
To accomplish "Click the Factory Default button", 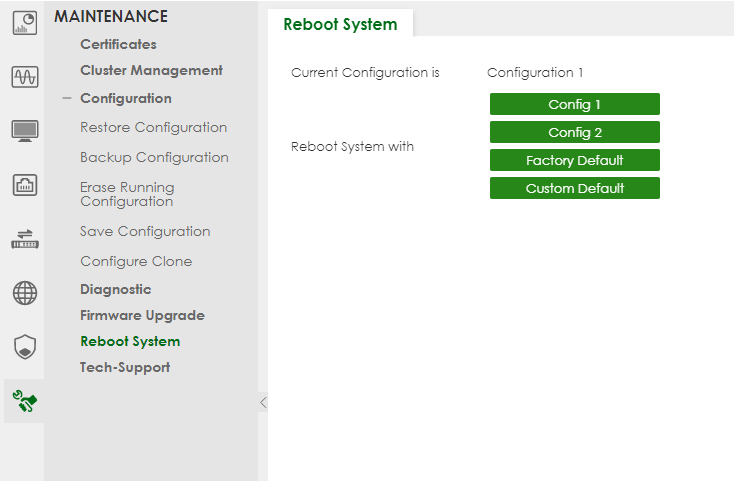I will (x=574, y=160).
